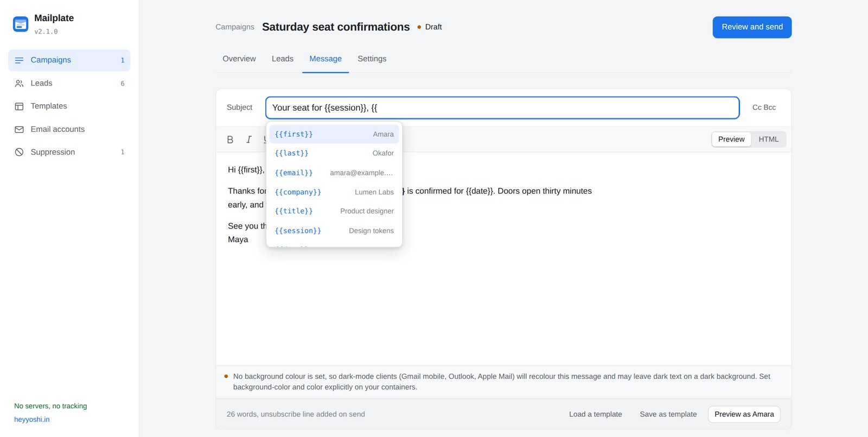
Task: Click the Campaigns breadcrumb link
Action: tap(235, 27)
